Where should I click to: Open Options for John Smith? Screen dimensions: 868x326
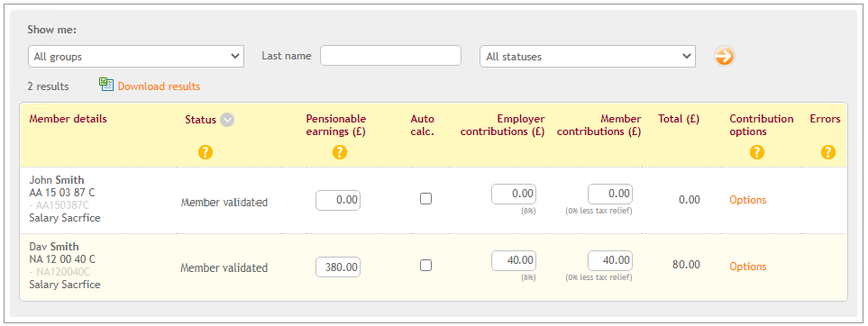[748, 200]
